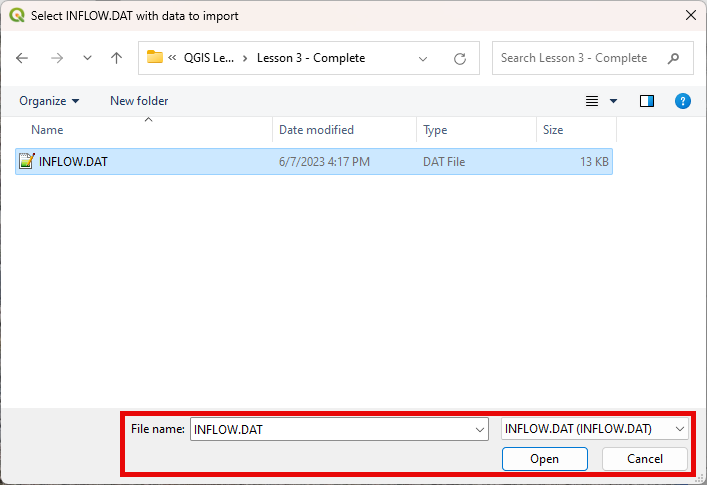Click the Forward navigation arrow

pyautogui.click(x=57, y=58)
